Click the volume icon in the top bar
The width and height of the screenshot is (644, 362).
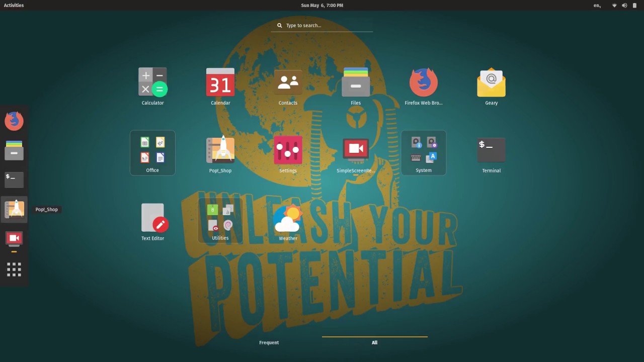(624, 5)
